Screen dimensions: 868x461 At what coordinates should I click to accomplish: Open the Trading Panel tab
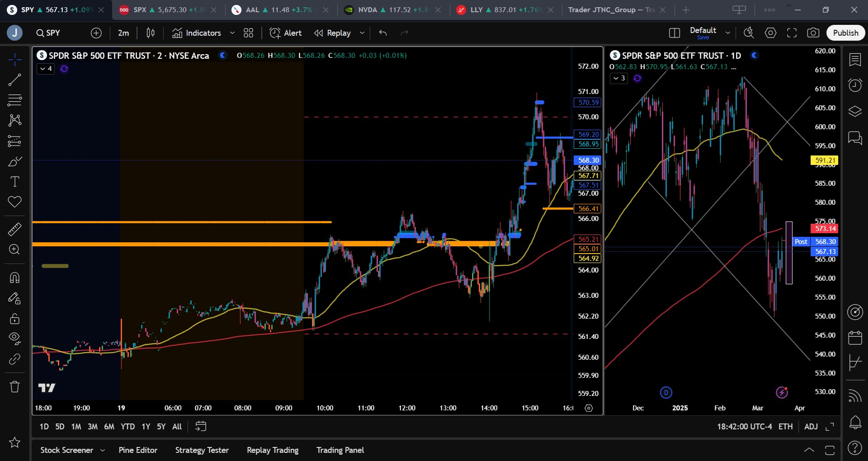[340, 450]
